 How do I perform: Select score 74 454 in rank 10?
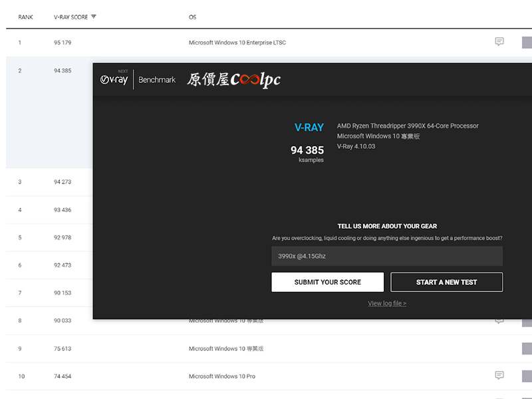tap(63, 376)
